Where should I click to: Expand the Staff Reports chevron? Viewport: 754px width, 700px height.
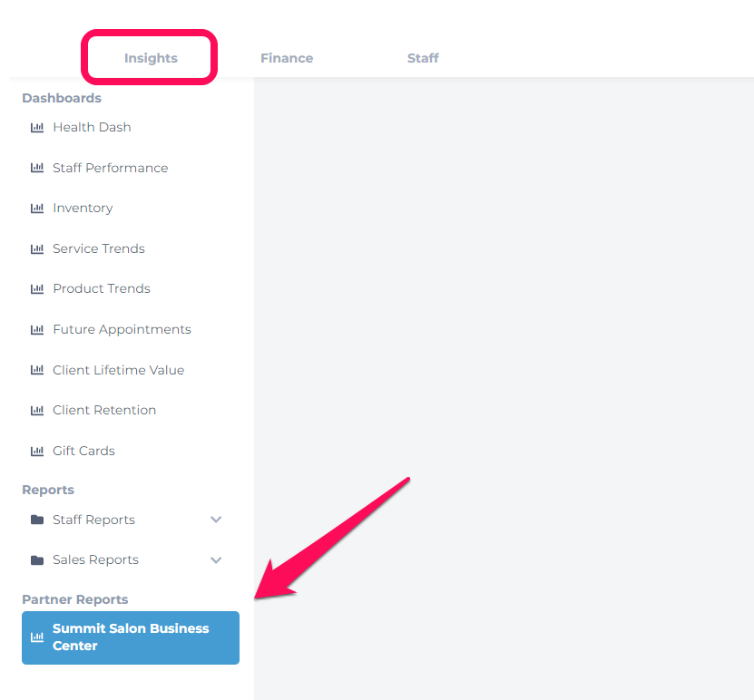(x=216, y=520)
